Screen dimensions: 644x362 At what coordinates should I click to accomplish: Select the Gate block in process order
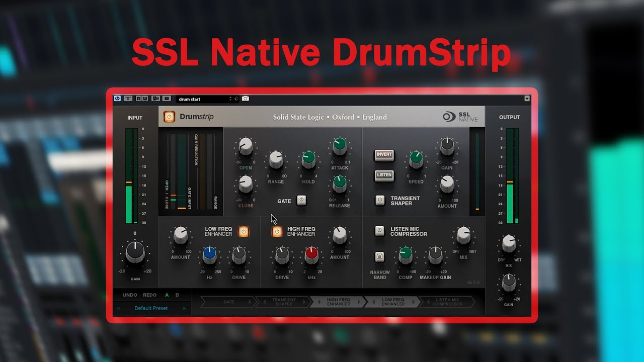pos(229,302)
